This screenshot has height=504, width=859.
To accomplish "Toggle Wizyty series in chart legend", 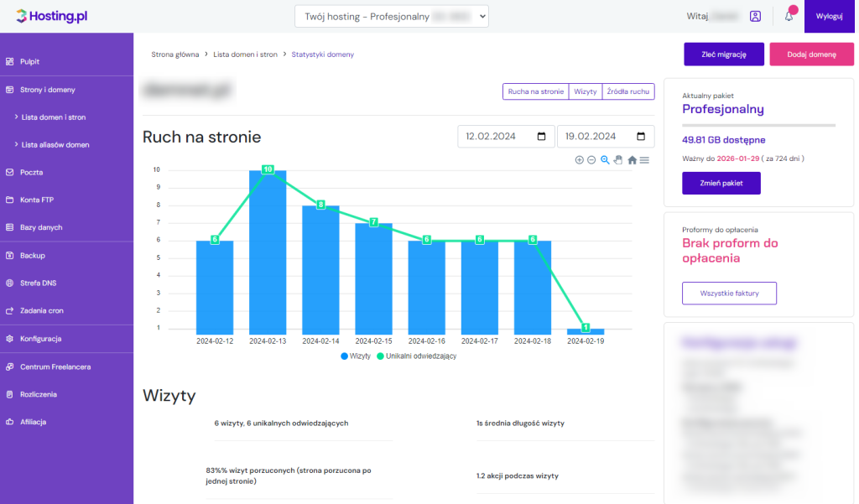I will coord(356,356).
